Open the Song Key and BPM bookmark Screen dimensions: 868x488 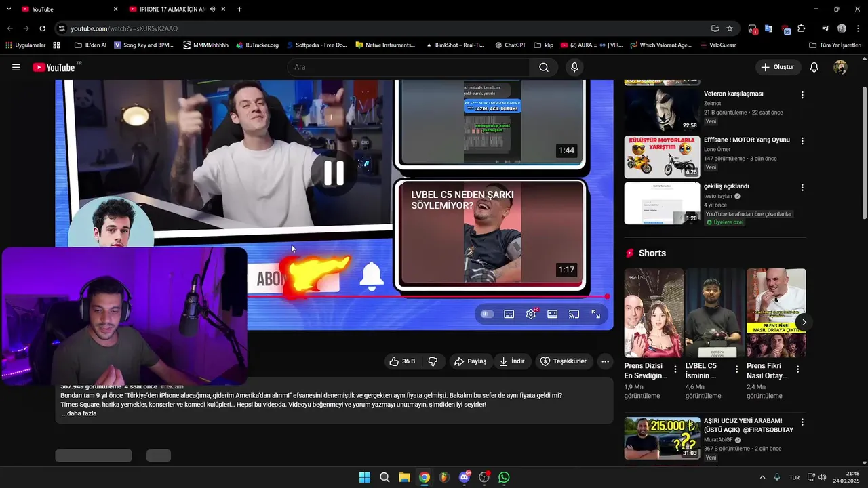144,45
